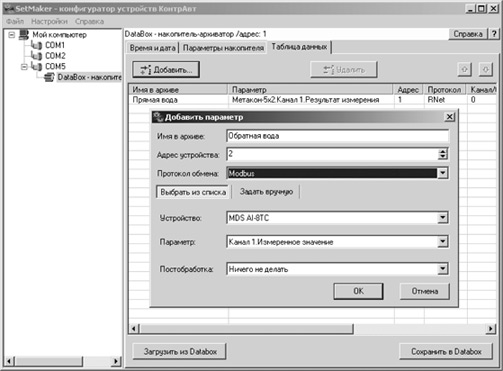Image resolution: width=503 pixels, height=371 pixels.
Task: Switch to the Задать вручную tab
Action: point(266,192)
